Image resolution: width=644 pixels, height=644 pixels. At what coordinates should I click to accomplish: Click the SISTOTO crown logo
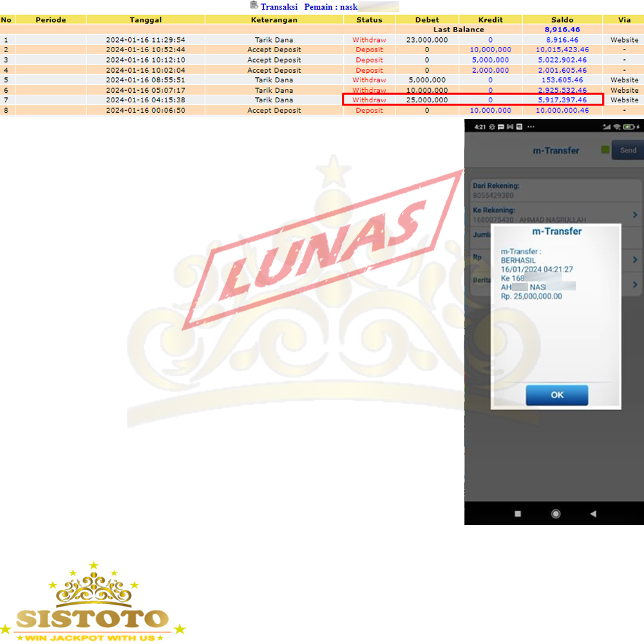pyautogui.click(x=93, y=602)
